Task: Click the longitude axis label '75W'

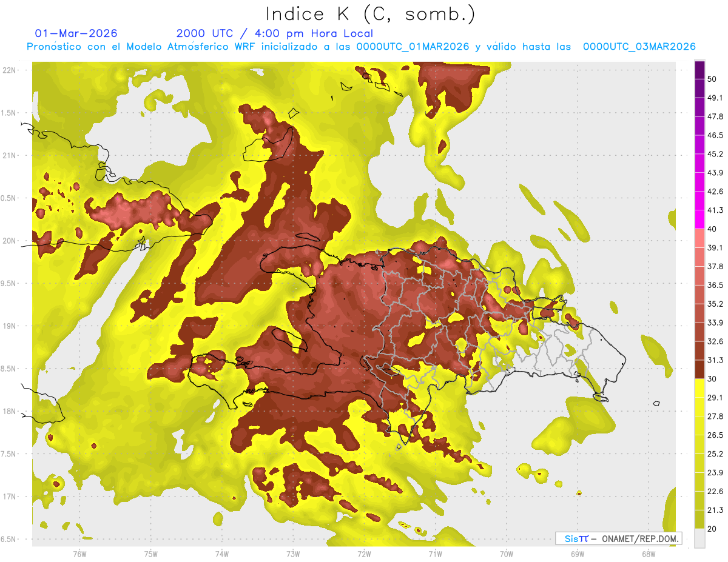Action: coord(150,554)
